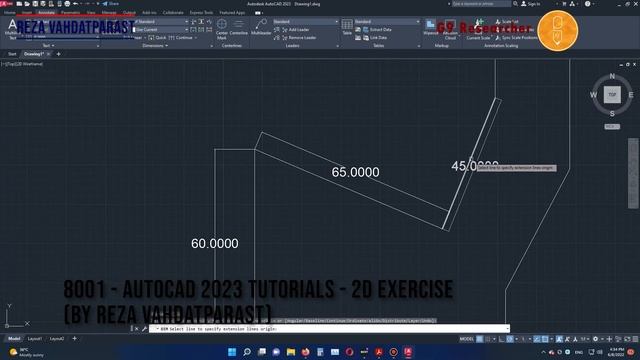Open the status bar Customization menu icon
This screenshot has height=360, width=640.
click(635, 339)
